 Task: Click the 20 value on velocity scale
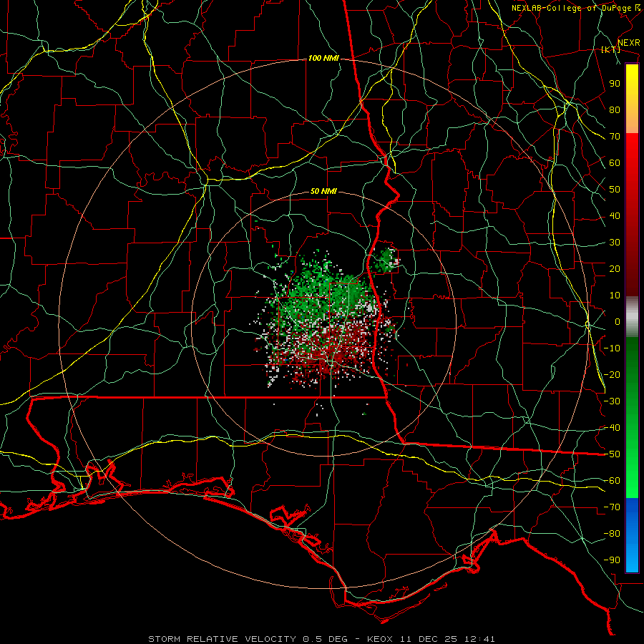tap(615, 268)
